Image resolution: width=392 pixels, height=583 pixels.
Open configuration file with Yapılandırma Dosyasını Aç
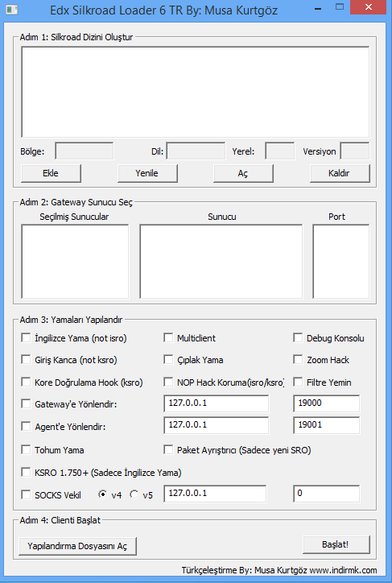click(x=77, y=546)
